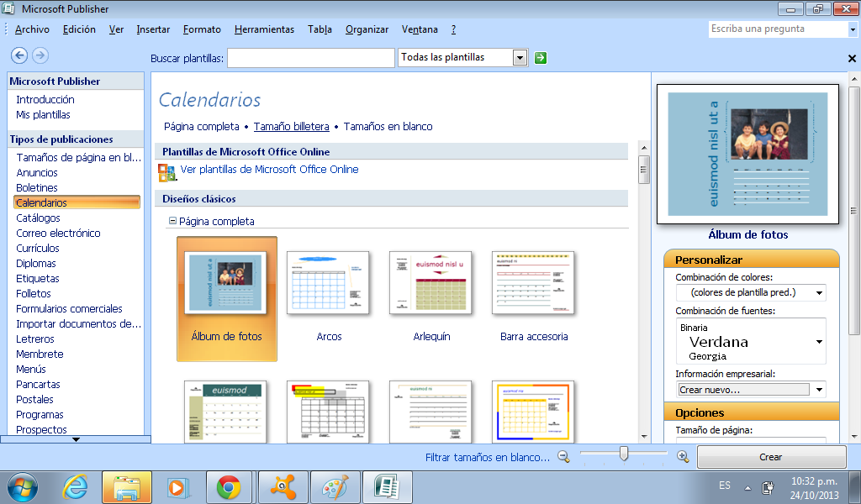This screenshot has height=504, width=861.
Task: Zoom out thumbnails with minus magnifier
Action: pos(563,456)
